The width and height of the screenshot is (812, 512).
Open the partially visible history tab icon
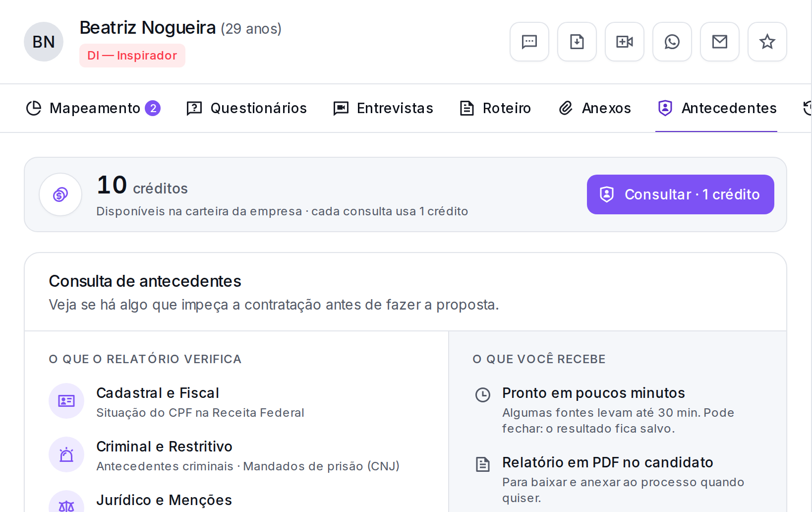coord(807,108)
